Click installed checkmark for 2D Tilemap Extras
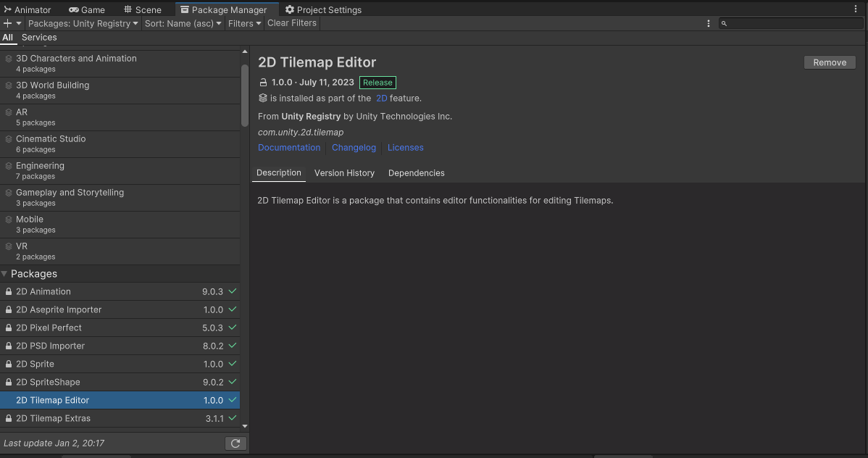The width and height of the screenshot is (868, 458). 233,417
